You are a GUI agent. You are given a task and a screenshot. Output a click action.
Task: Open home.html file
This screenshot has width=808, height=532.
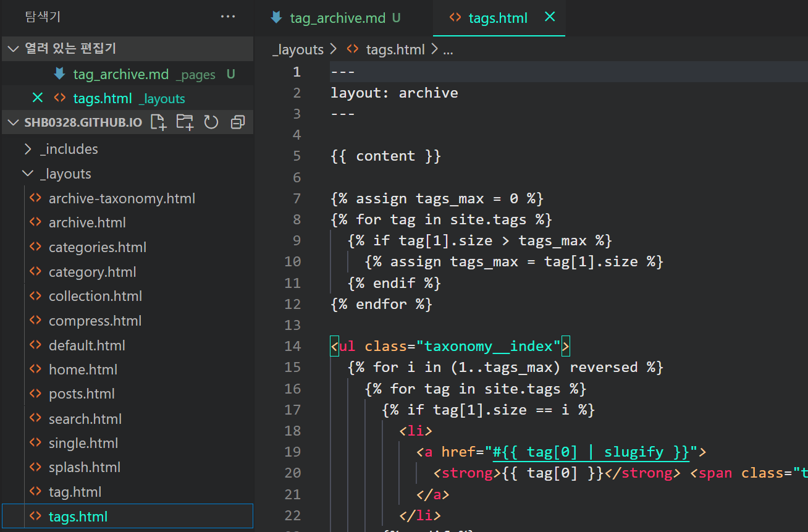pos(83,369)
